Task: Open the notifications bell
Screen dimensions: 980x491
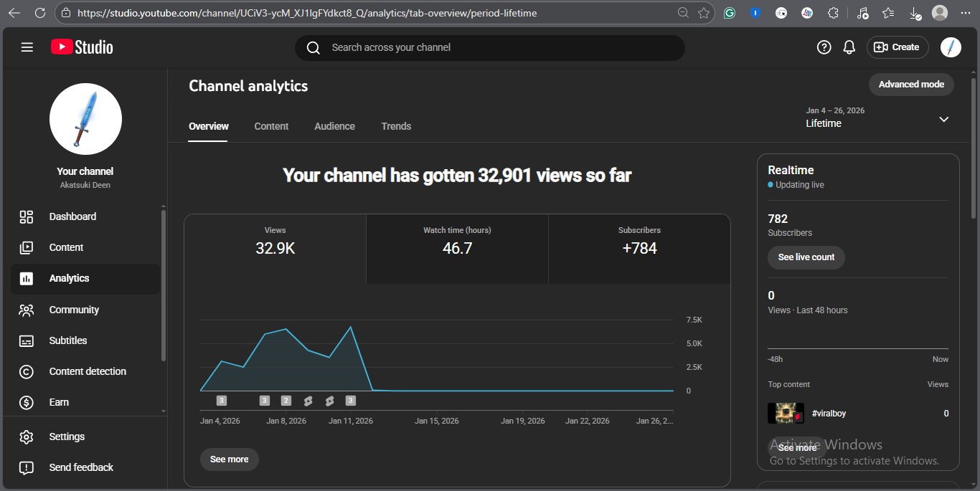Action: [x=849, y=47]
